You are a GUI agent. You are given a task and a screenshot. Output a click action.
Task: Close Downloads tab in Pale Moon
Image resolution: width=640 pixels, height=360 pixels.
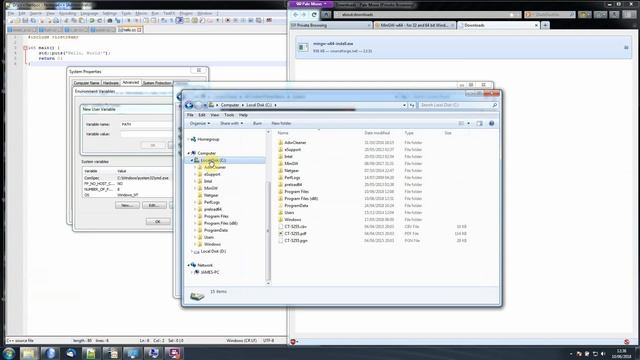[x=536, y=25]
